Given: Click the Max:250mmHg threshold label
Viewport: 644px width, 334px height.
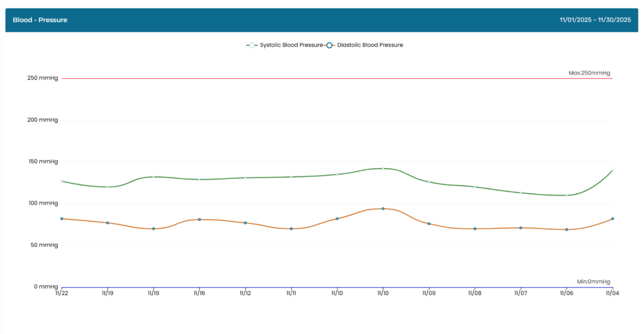Looking at the screenshot, I should (x=589, y=73).
